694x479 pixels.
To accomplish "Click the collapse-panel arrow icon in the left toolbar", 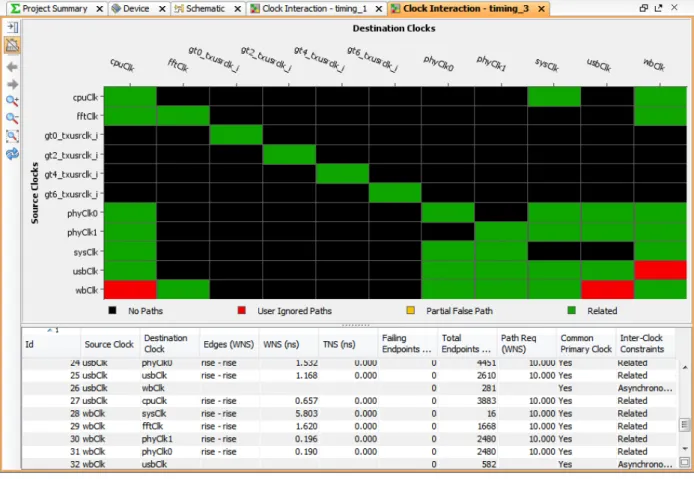I will 12,27.
